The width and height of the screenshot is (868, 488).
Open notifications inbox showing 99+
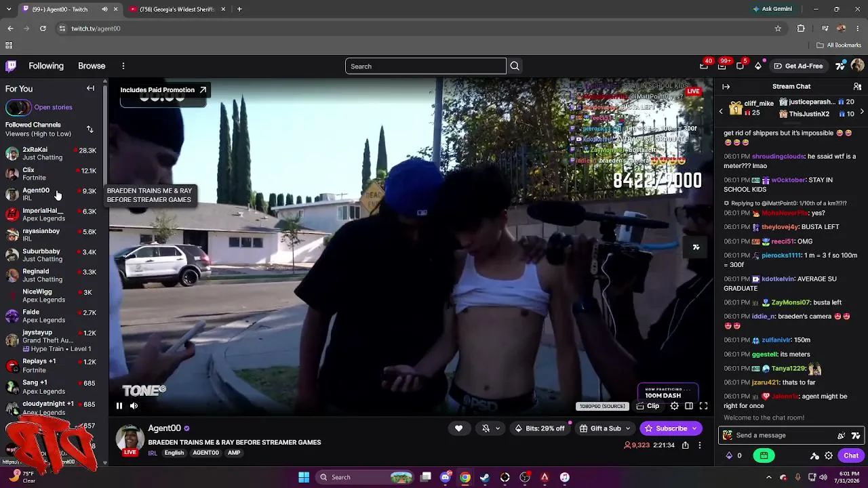coord(722,66)
